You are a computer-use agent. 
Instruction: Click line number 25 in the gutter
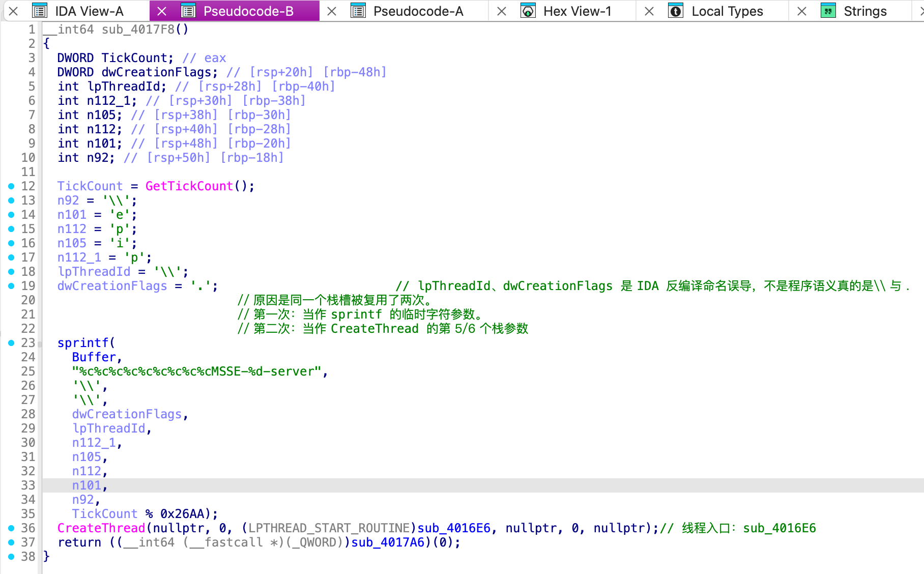27,371
